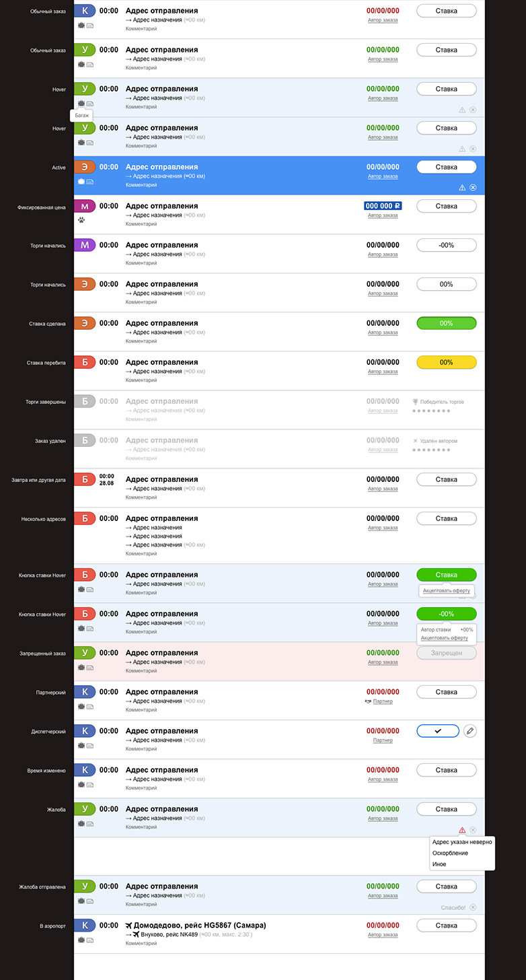Click the partner handshake icon beside Партнер
Screen dimensions: 526x980
tap(368, 701)
